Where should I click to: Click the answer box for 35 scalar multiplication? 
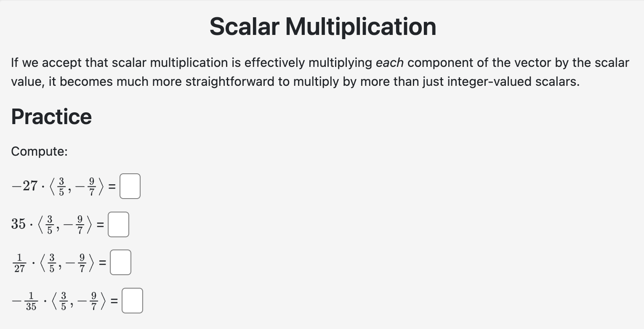(118, 224)
